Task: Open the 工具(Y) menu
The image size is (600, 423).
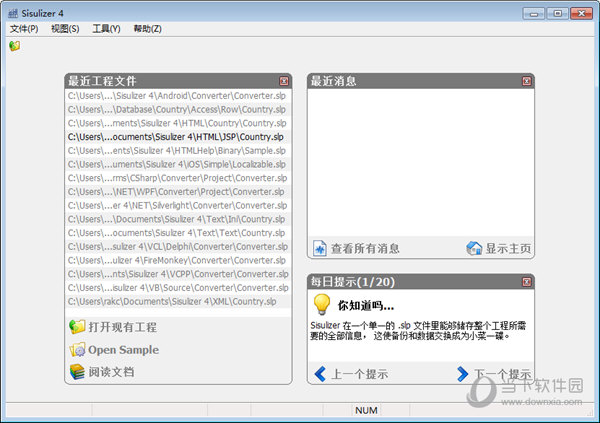Action: coord(106,29)
